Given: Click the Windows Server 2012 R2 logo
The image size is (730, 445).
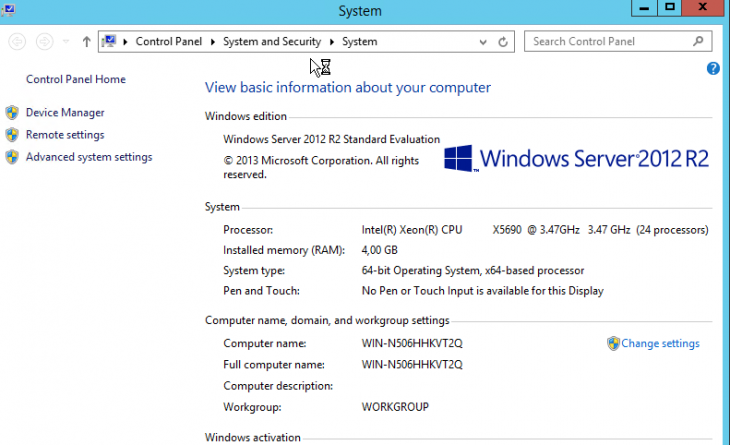Looking at the screenshot, I should click(x=576, y=159).
